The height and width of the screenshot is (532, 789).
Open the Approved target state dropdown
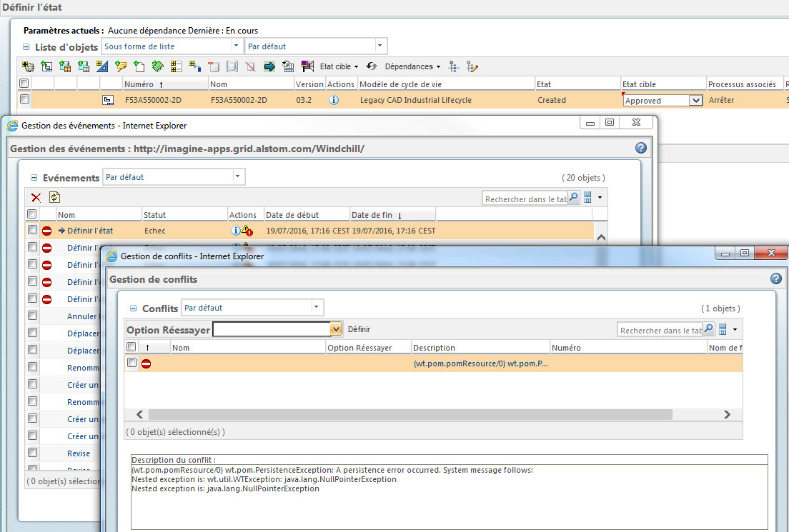pyautogui.click(x=695, y=101)
